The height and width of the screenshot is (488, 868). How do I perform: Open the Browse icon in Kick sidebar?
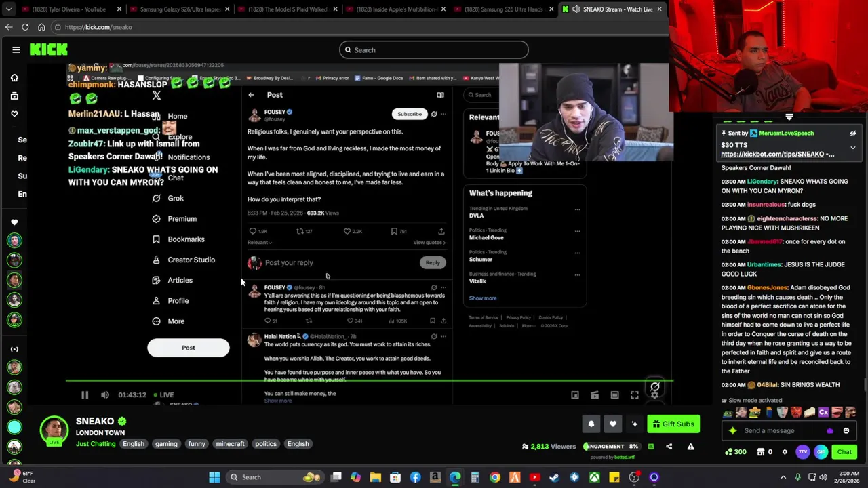[14, 96]
